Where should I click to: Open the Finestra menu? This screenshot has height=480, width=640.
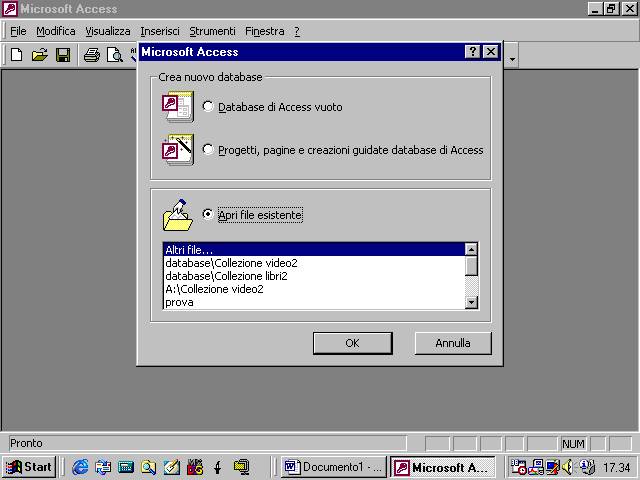tap(264, 31)
